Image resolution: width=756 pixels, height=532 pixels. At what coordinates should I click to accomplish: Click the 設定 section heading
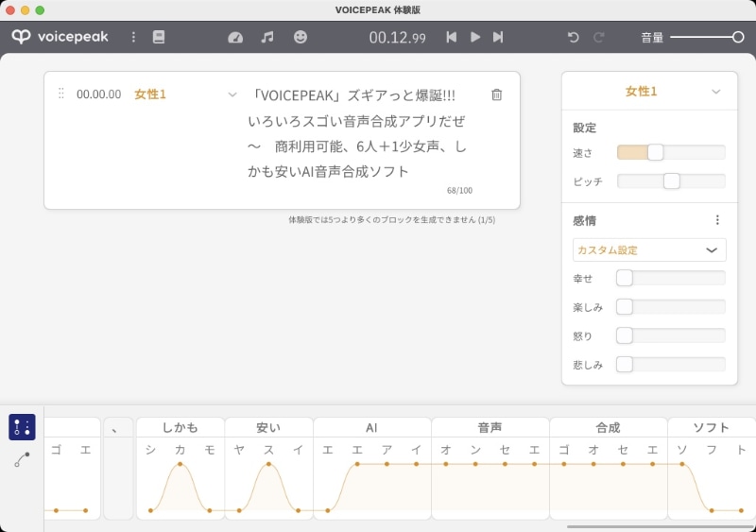[x=584, y=128]
